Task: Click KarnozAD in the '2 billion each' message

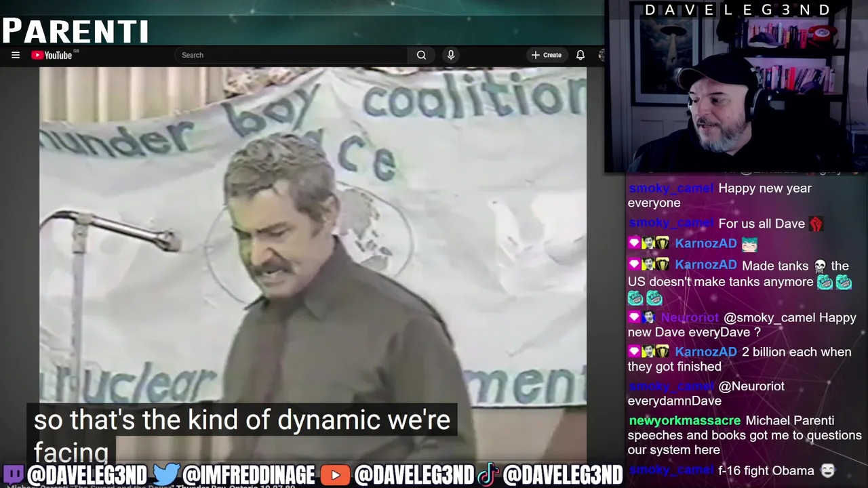Action: point(706,351)
